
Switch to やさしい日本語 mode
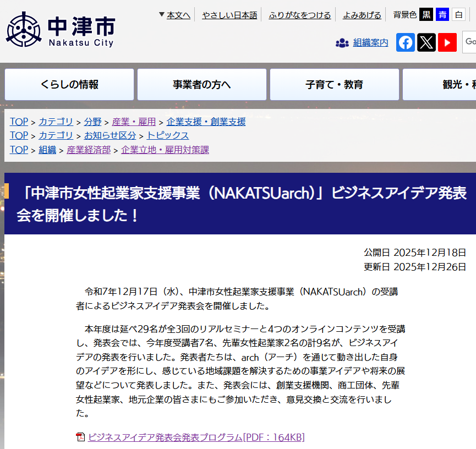click(x=229, y=15)
